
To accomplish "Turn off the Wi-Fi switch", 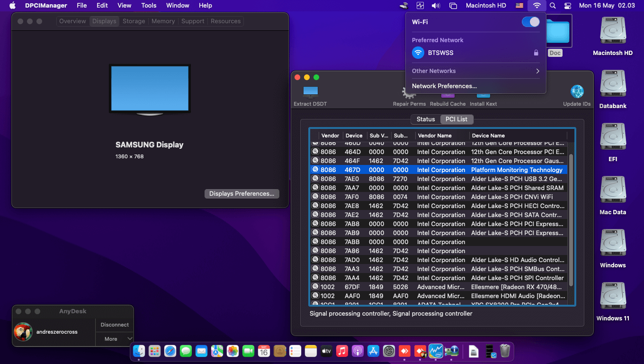I will click(x=530, y=22).
